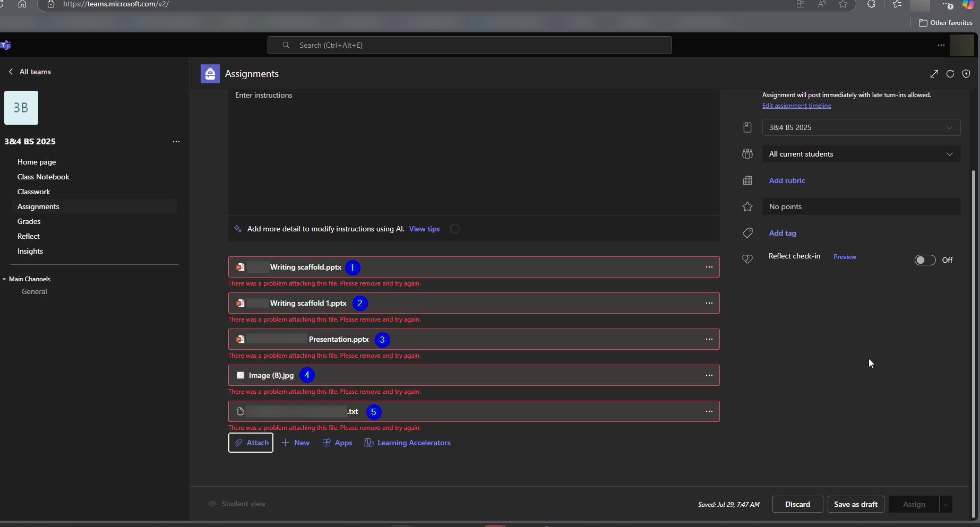The image size is (980, 527).
Task: Open Home page in team sidebar
Action: pyautogui.click(x=37, y=162)
